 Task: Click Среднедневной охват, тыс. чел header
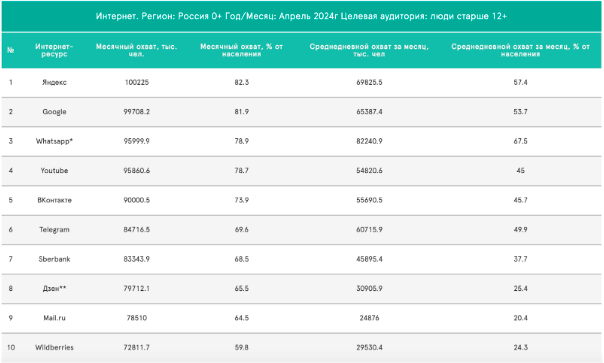[369, 50]
